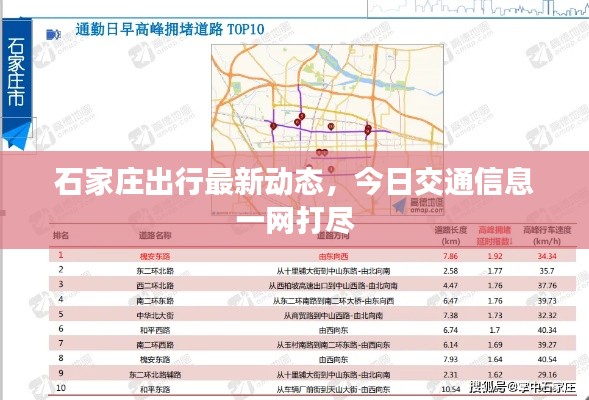Click the paper plane icon in the left sidebar

(17, 136)
